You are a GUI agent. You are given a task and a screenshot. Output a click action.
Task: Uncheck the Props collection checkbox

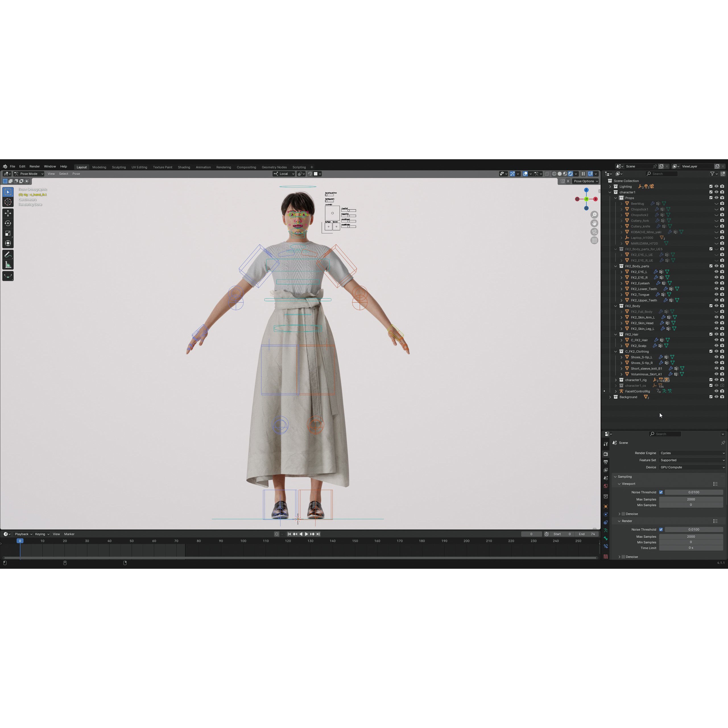(711, 198)
